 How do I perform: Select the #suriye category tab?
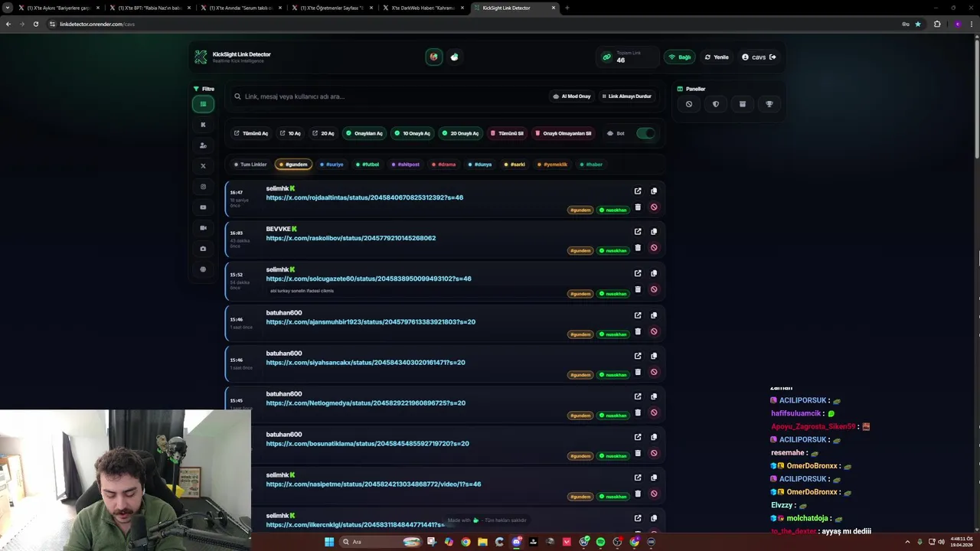(x=332, y=165)
